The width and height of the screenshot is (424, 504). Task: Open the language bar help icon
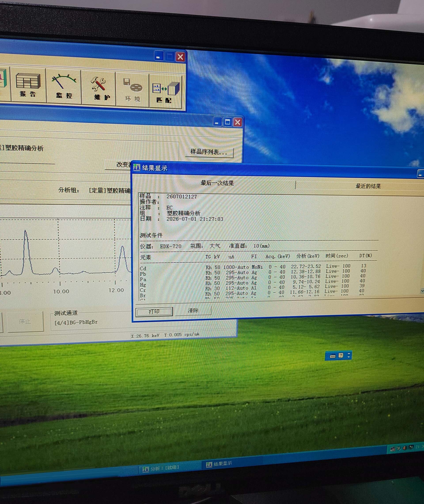(341, 356)
